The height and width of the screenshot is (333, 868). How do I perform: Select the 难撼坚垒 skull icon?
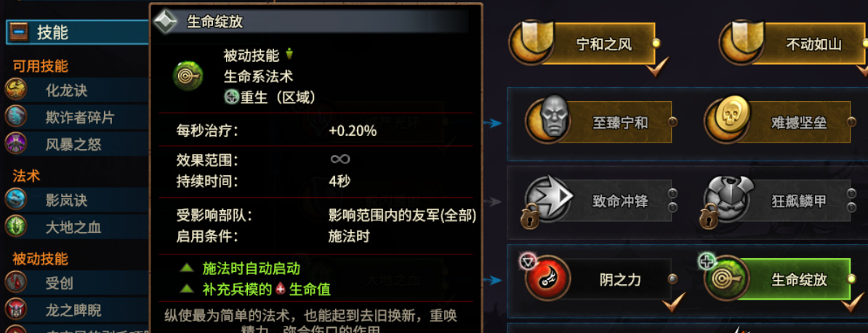click(726, 118)
